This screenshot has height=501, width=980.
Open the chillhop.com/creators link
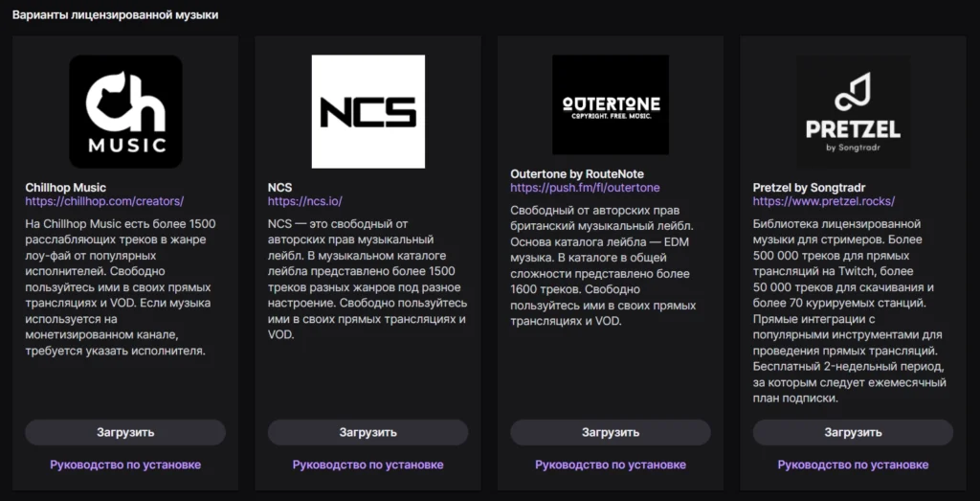(103, 201)
